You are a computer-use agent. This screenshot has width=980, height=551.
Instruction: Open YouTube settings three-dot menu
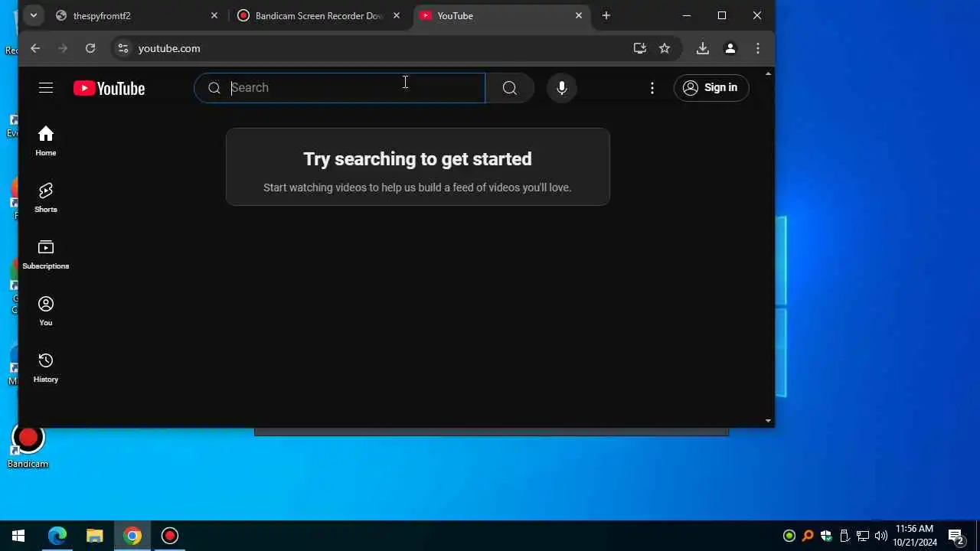[x=652, y=88]
